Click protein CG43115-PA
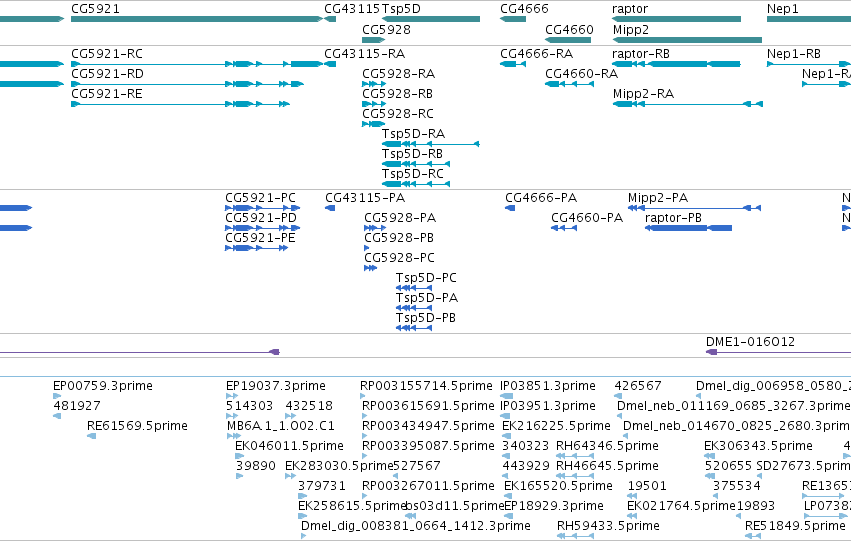The image size is (851, 541). [330, 208]
